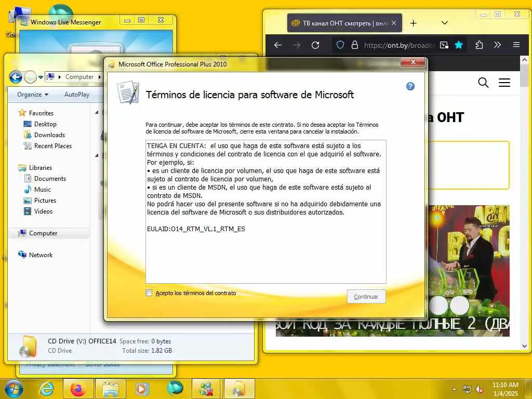This screenshot has width=532, height=399.
Task: Click the picture-in-picture icon in Firefox address bar
Action: click(444, 45)
